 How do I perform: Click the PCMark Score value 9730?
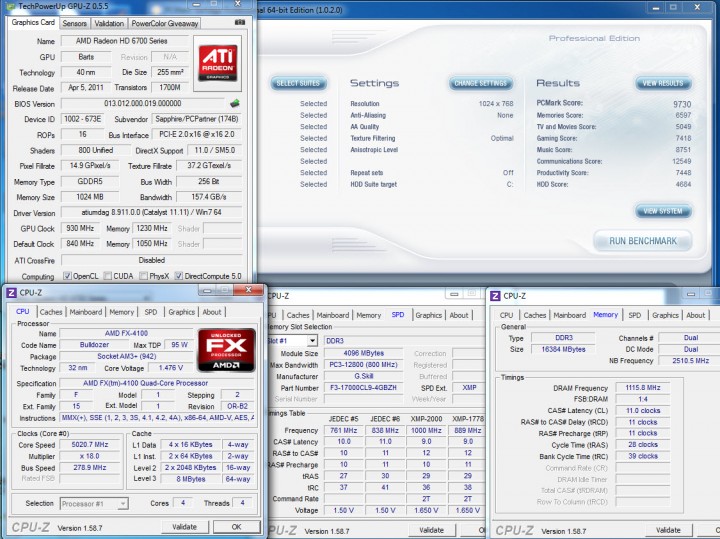[x=682, y=104]
